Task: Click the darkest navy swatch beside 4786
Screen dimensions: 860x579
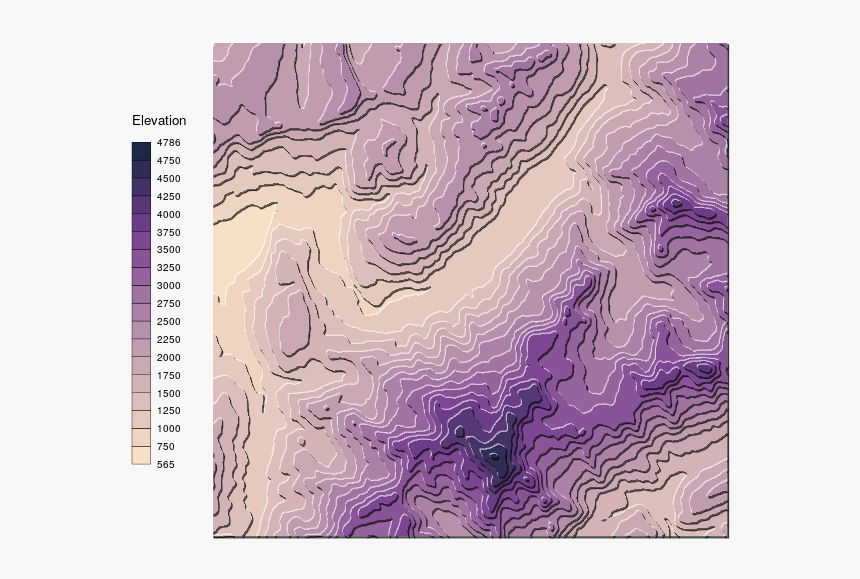Action: (x=141, y=151)
